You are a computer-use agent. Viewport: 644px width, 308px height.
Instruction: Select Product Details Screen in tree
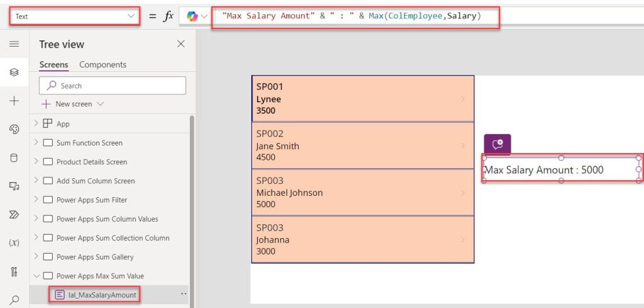(92, 162)
